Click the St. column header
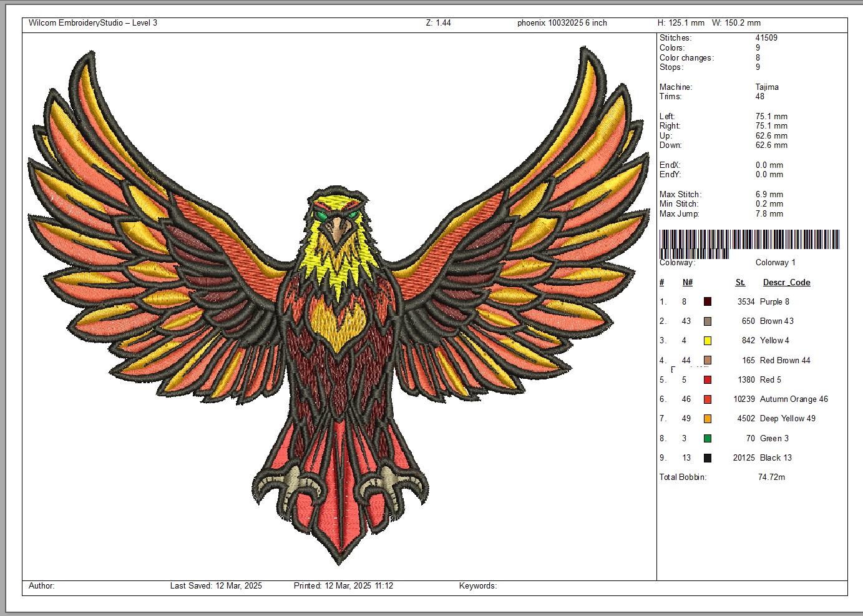The image size is (863, 616). point(740,283)
